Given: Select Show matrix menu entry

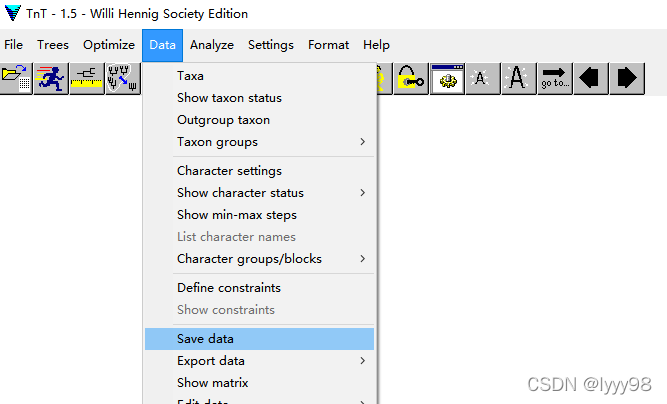Looking at the screenshot, I should point(259,383).
